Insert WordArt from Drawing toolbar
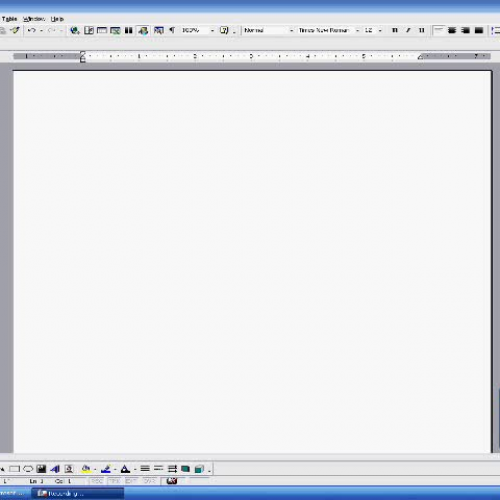Image resolution: width=500 pixels, height=500 pixels. coord(55,469)
